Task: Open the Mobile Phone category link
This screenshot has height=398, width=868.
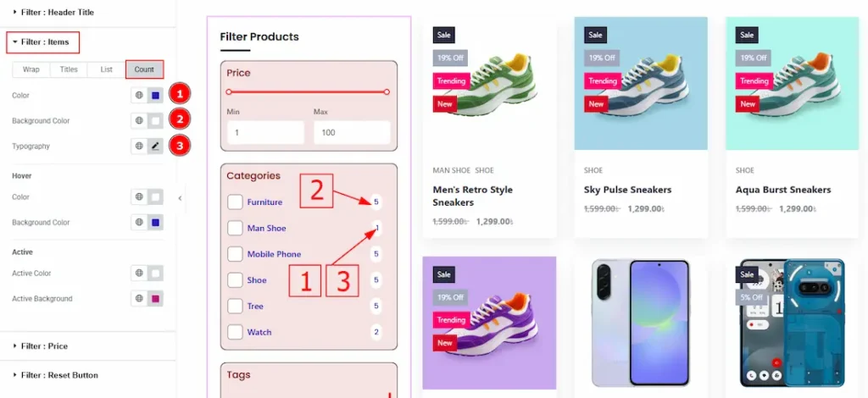Action: pos(274,254)
